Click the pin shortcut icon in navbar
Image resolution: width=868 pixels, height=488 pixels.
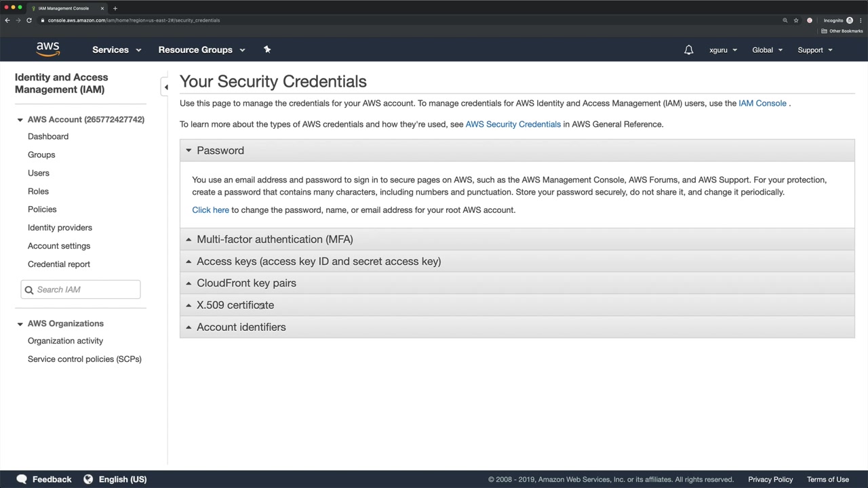coord(267,49)
